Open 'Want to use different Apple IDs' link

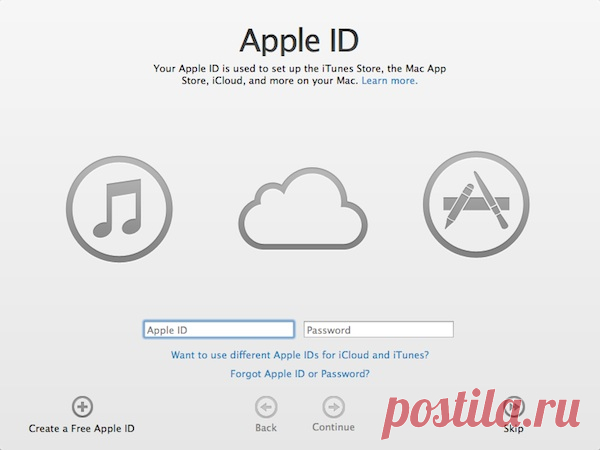(x=300, y=355)
